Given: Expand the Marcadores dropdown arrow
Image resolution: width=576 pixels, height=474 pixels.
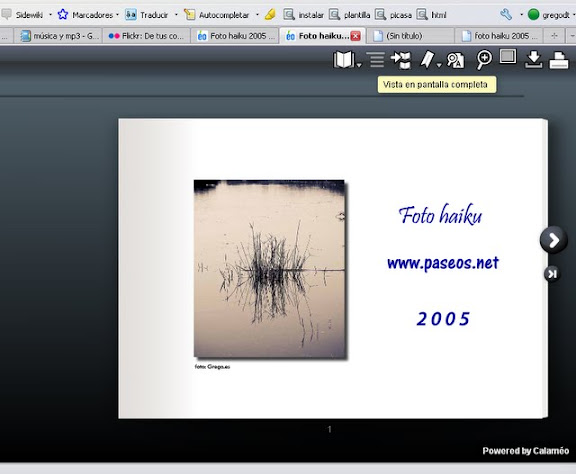Looking at the screenshot, I should [x=117, y=15].
